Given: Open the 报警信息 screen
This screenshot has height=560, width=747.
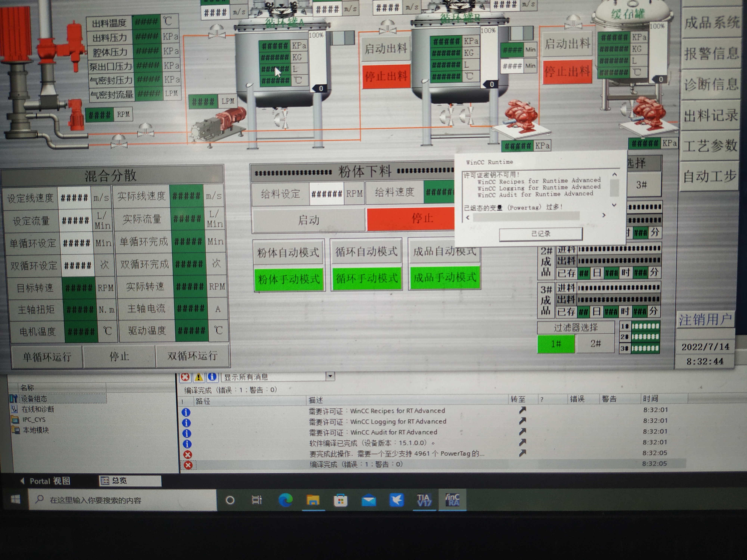Looking at the screenshot, I should click(x=712, y=54).
